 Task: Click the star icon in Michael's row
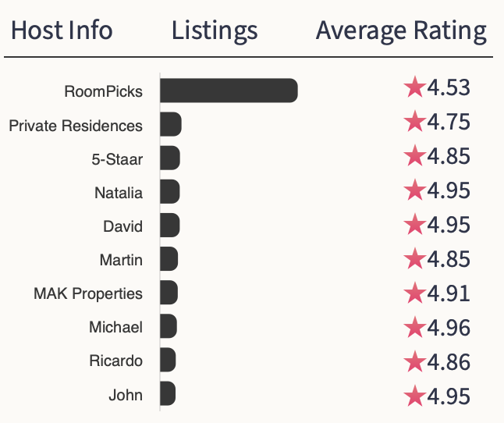click(414, 327)
